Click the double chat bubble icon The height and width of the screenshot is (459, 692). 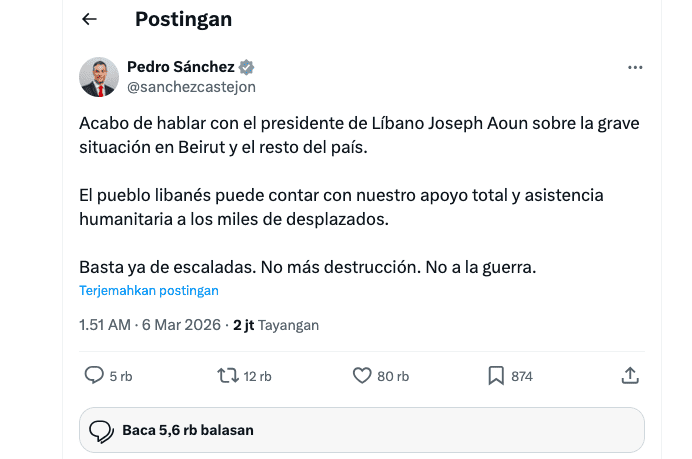pyautogui.click(x=101, y=430)
